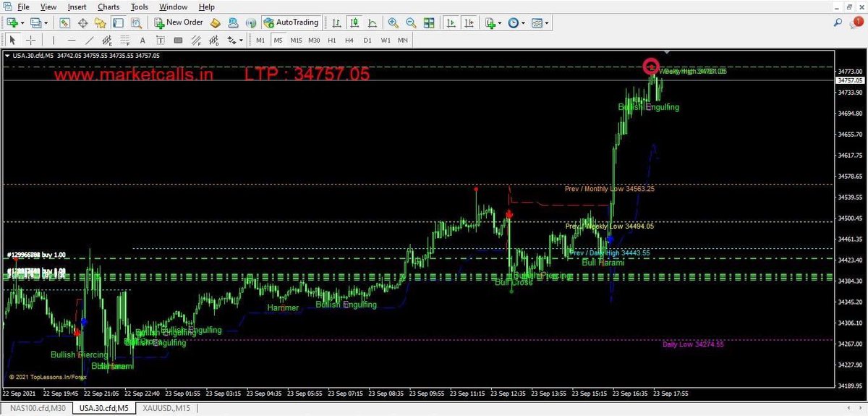Zoom out of the chart

click(411, 22)
